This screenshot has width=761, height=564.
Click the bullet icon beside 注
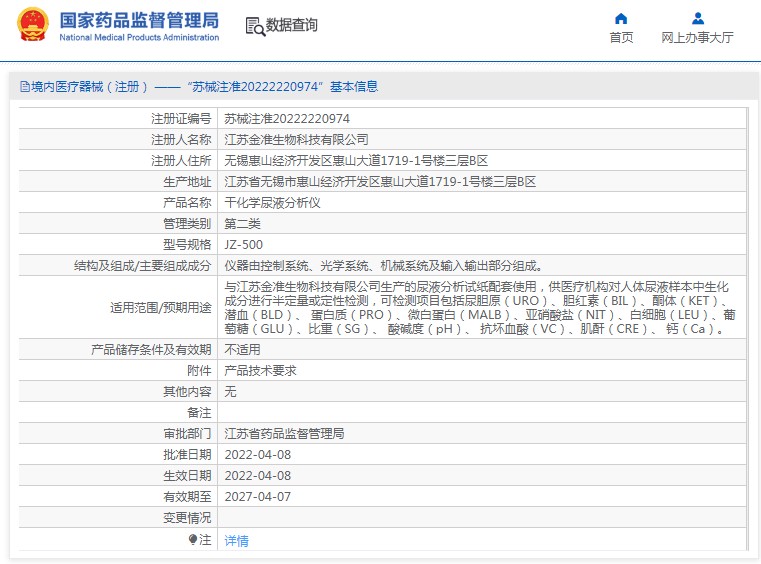pyautogui.click(x=193, y=539)
